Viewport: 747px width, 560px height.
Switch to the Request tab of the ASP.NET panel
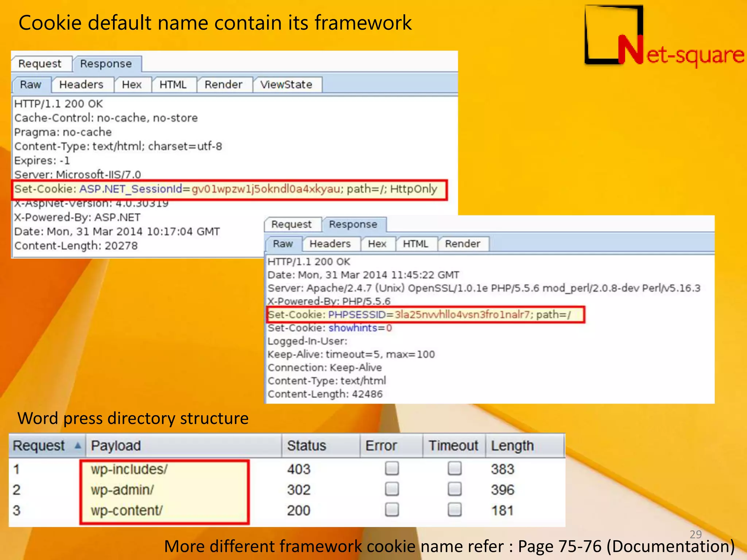[40, 64]
